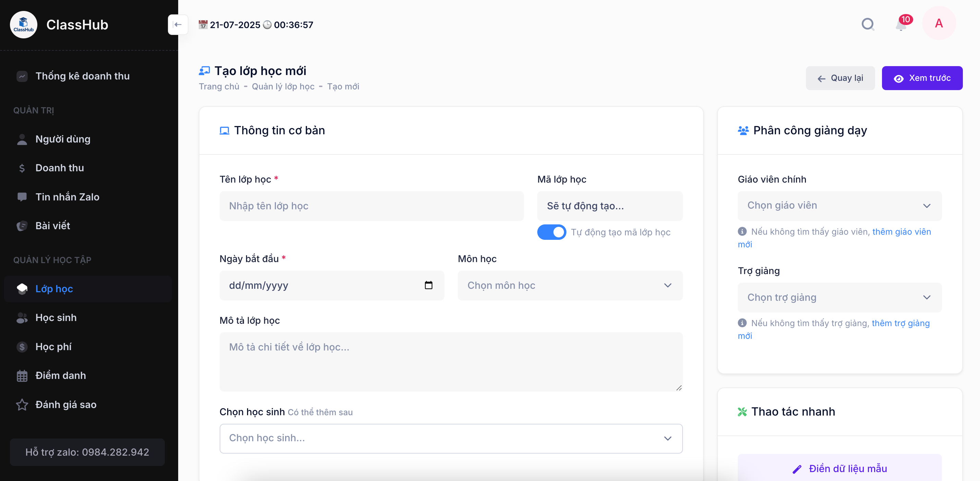This screenshot has height=481, width=980.
Task: Select Lớp học menu item
Action: [88, 289]
